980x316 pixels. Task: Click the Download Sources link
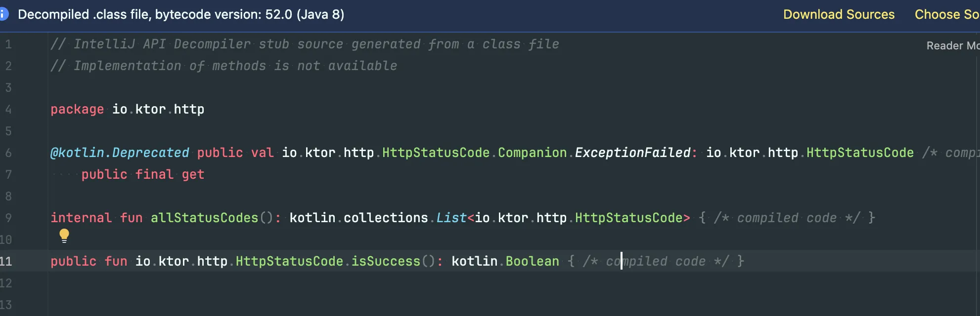pyautogui.click(x=839, y=14)
